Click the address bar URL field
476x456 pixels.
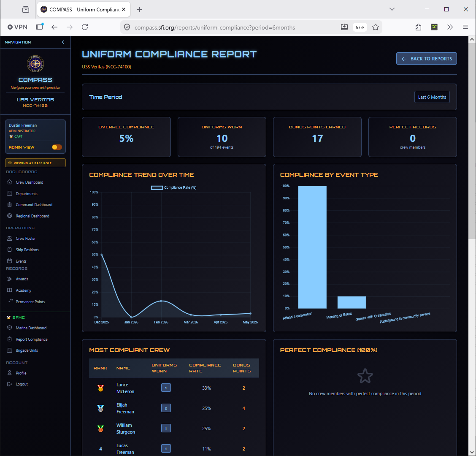pyautogui.click(x=215, y=27)
